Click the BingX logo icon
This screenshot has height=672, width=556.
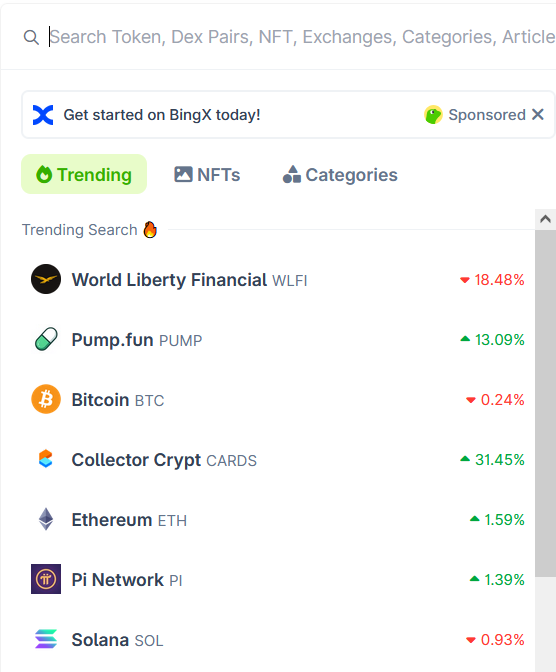(x=43, y=115)
